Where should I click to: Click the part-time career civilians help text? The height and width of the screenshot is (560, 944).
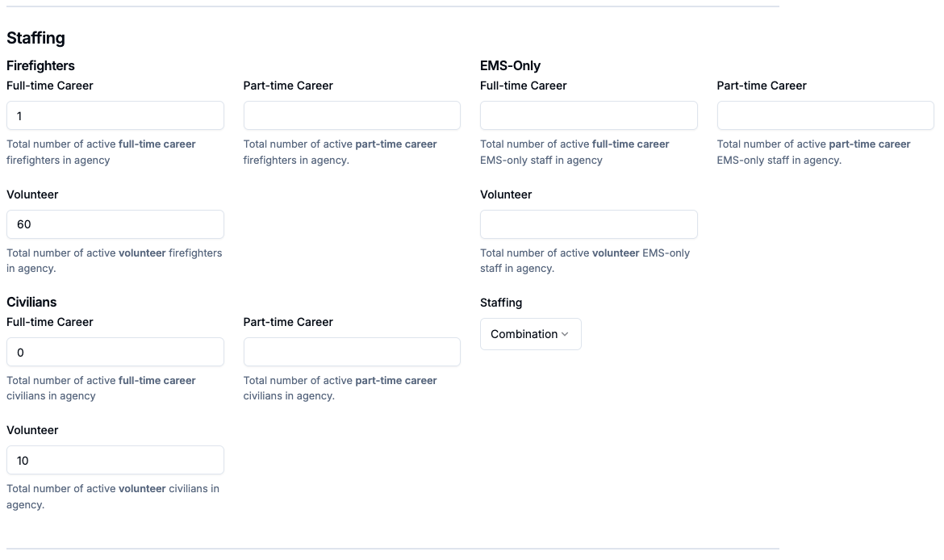[340, 388]
